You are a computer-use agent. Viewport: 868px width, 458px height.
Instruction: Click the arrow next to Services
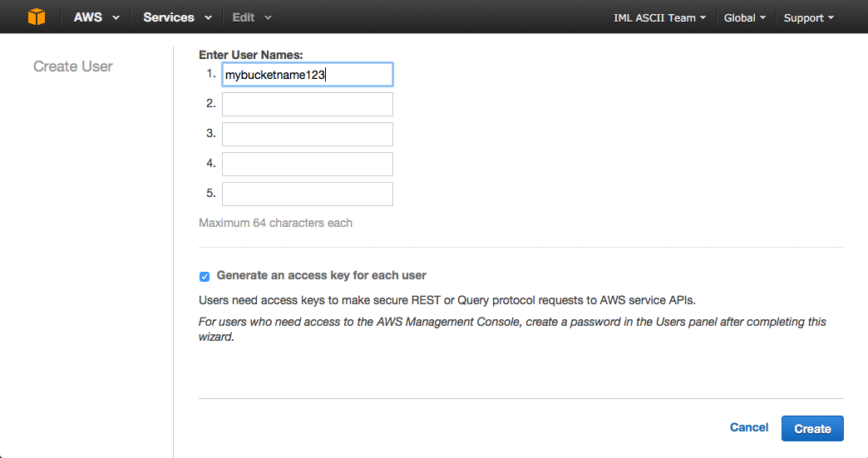pos(208,17)
